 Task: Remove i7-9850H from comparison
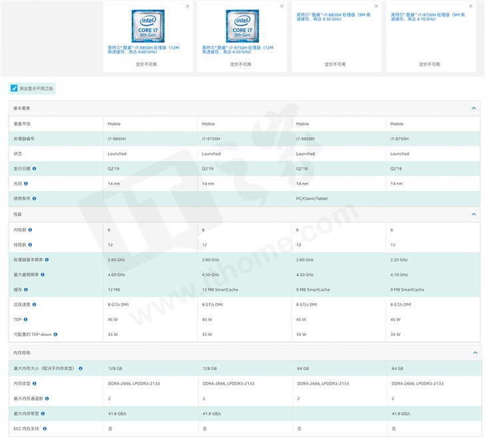click(187, 6)
